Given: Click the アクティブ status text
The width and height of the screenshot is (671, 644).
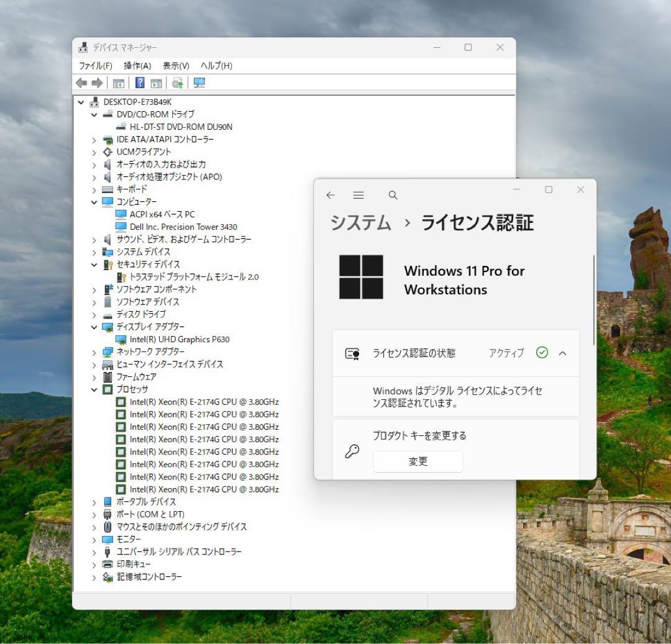Looking at the screenshot, I should point(506,353).
